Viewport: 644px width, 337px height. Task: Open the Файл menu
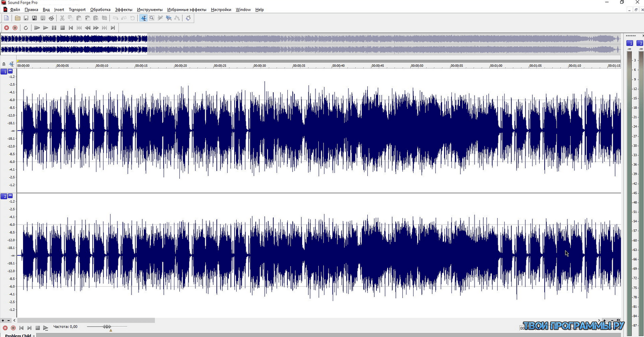15,9
